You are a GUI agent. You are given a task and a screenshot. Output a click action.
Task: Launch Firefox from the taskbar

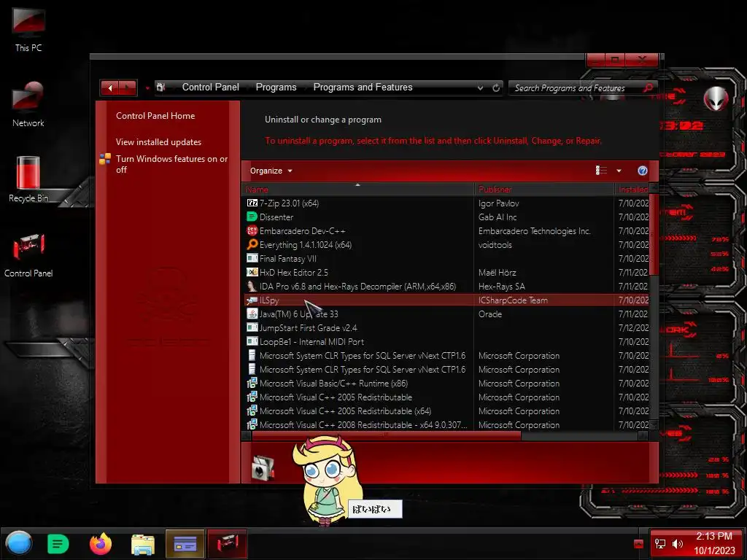[x=101, y=543]
